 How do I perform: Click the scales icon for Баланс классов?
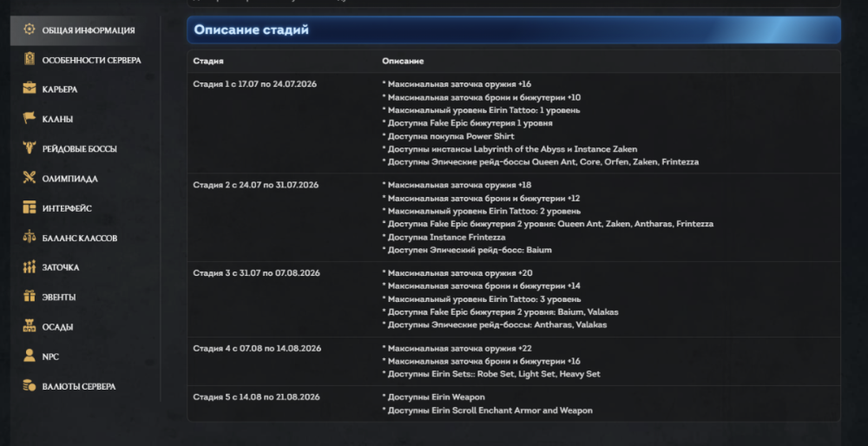[30, 238]
